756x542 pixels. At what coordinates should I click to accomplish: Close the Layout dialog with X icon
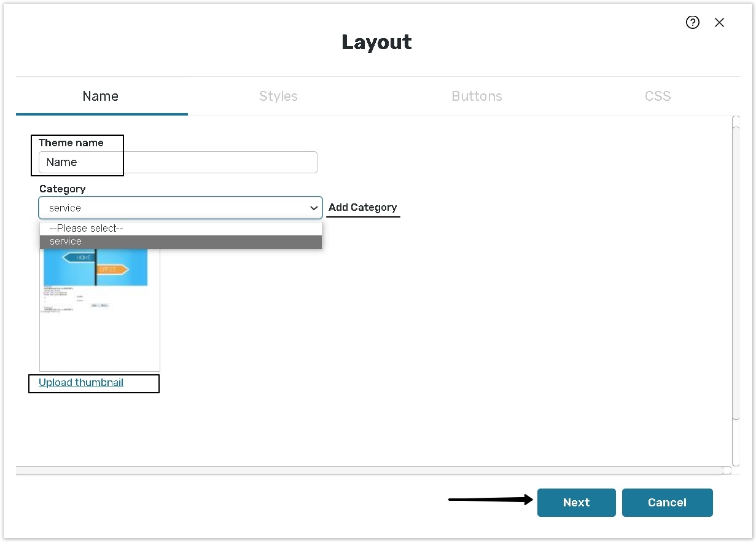coord(719,22)
